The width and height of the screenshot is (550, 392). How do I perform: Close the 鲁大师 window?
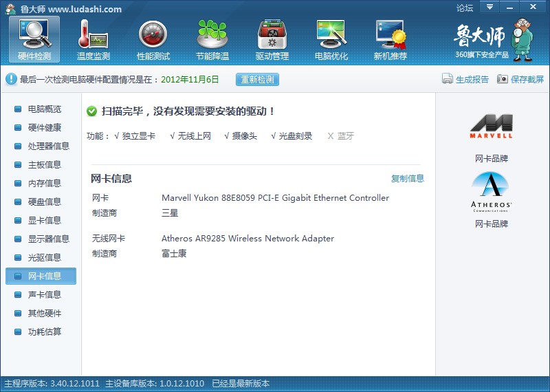pos(533,7)
